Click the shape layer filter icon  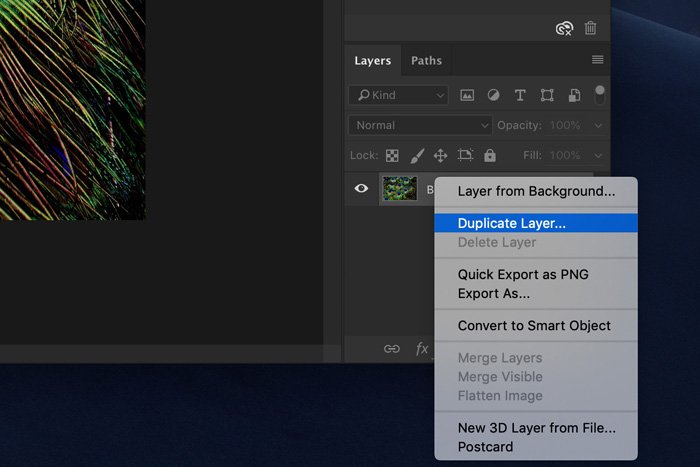point(547,96)
